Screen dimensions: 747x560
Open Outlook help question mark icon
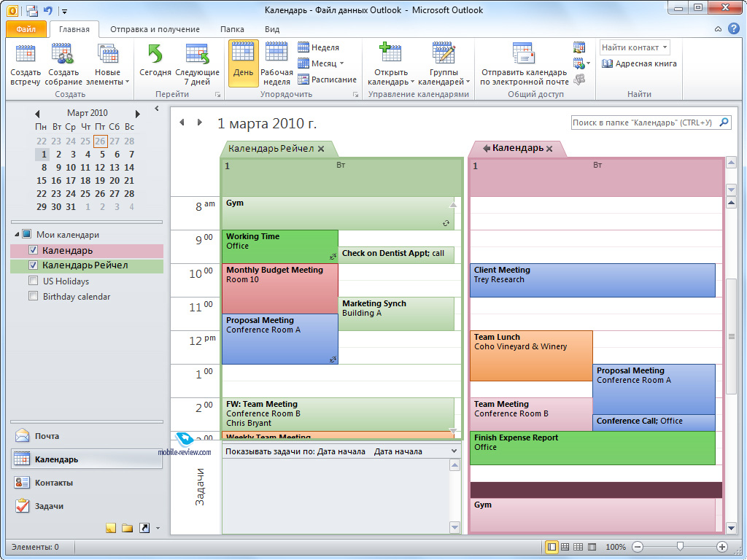734,29
